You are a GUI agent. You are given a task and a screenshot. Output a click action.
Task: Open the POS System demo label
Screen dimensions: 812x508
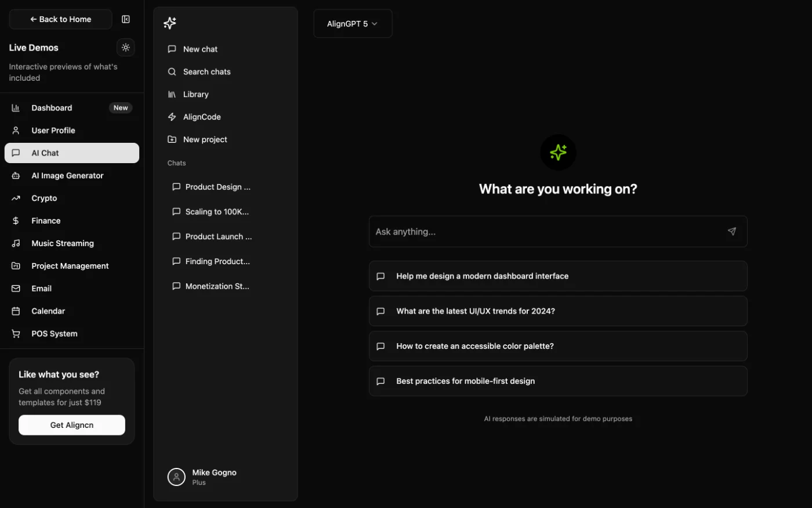coord(55,334)
